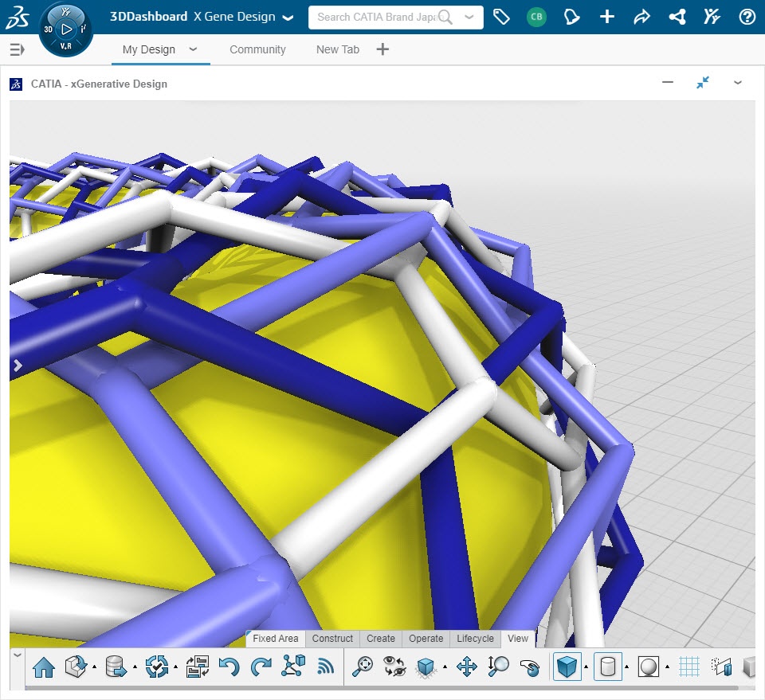This screenshot has width=765, height=700.
Task: Switch to the My Design tab
Action: (x=148, y=49)
